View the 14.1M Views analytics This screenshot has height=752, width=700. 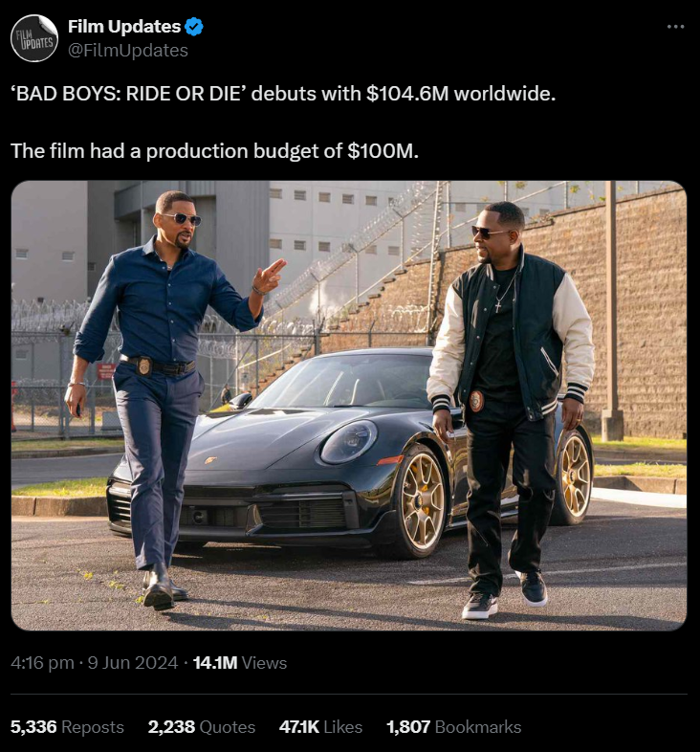(239, 662)
